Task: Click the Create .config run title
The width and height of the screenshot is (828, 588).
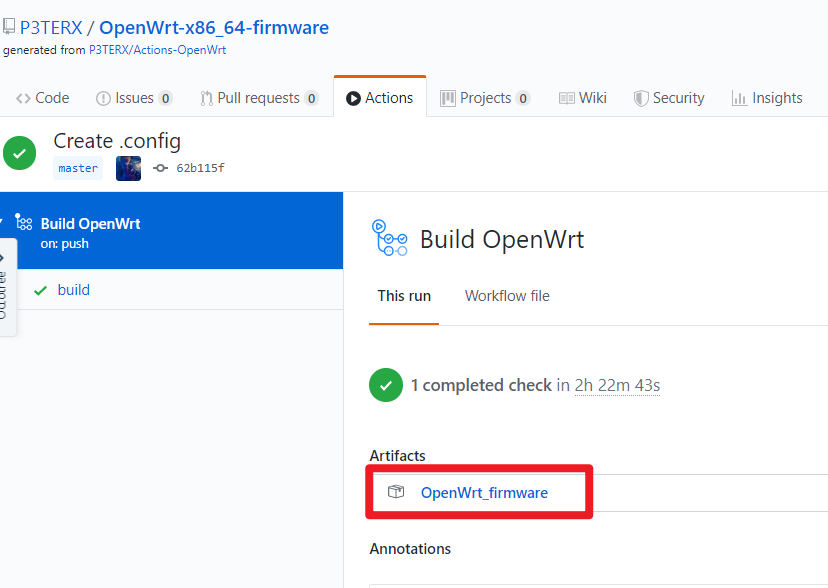Action: pos(117,141)
